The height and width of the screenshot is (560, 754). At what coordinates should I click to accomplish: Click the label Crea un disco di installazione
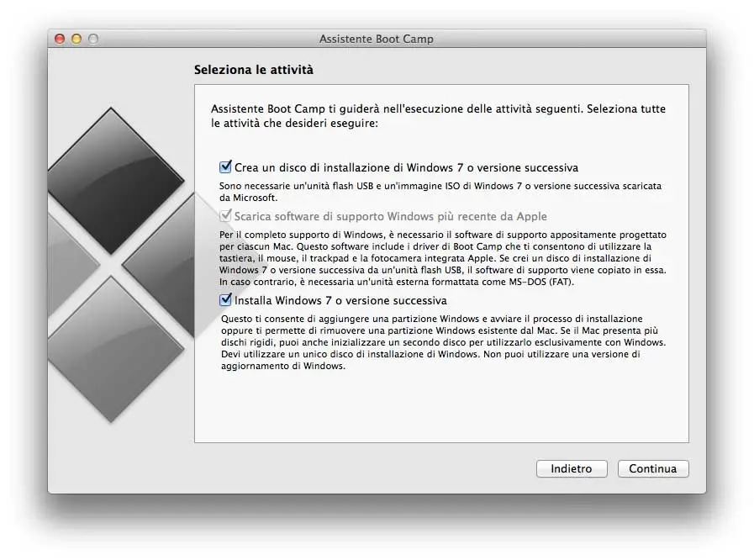pos(406,167)
